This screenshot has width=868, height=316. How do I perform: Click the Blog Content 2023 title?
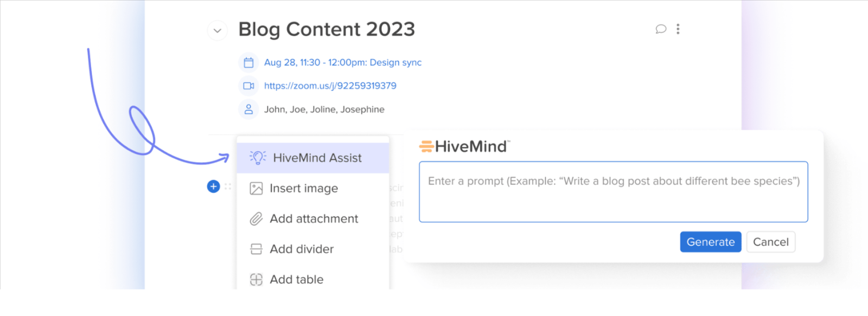327,29
